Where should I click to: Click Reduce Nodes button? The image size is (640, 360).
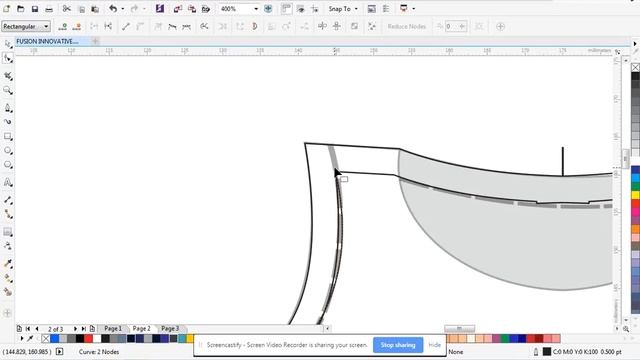click(x=407, y=27)
